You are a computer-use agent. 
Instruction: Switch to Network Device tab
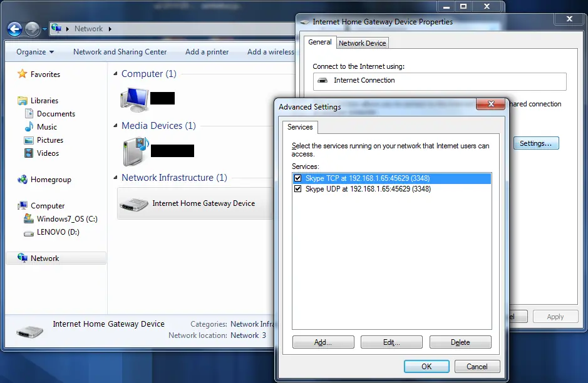coord(362,43)
